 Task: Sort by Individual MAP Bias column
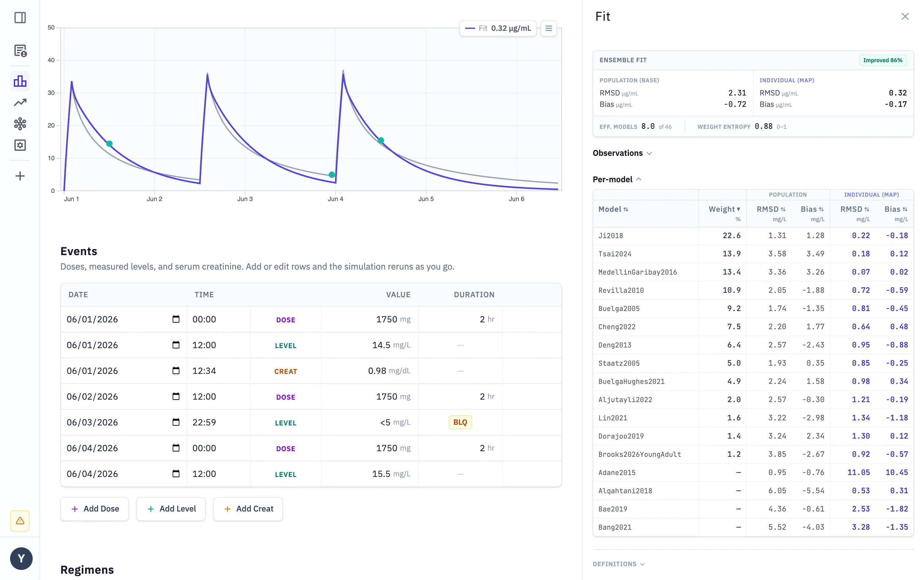pyautogui.click(x=896, y=210)
